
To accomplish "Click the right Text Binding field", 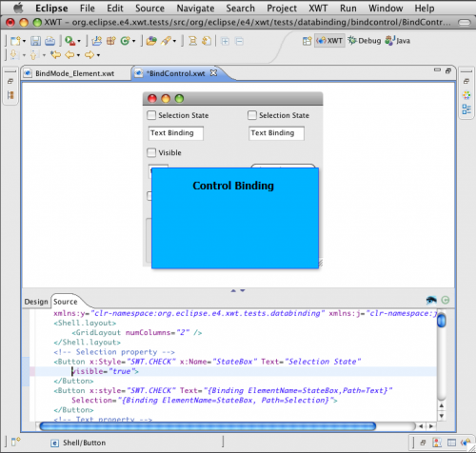I will [x=276, y=133].
